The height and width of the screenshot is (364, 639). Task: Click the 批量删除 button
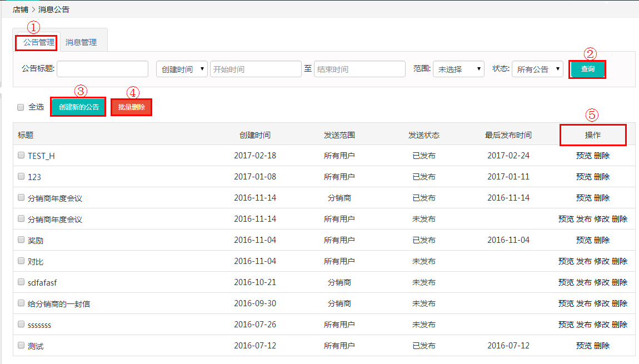point(131,107)
